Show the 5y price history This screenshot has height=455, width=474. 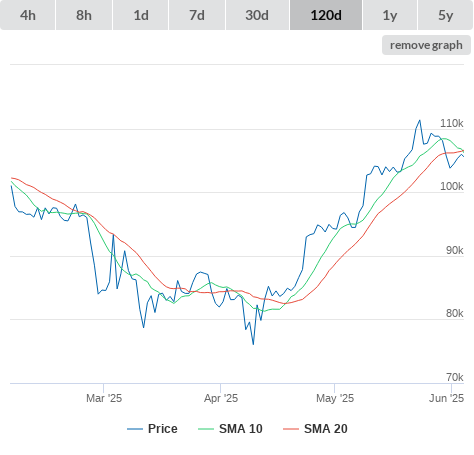click(x=446, y=15)
